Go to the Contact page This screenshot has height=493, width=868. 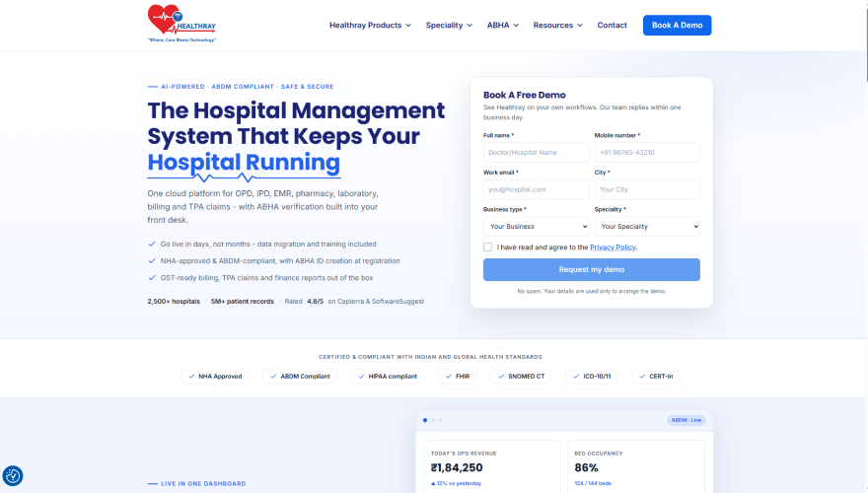click(x=612, y=25)
